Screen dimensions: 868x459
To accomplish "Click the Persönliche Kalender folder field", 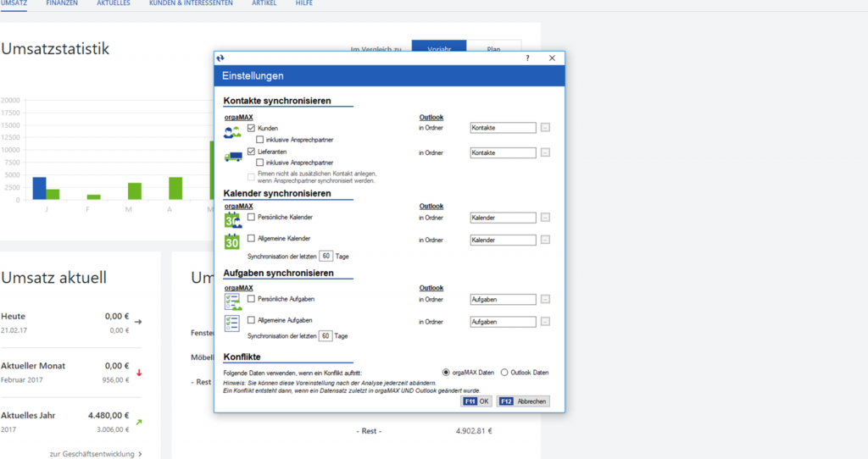I will pos(503,218).
